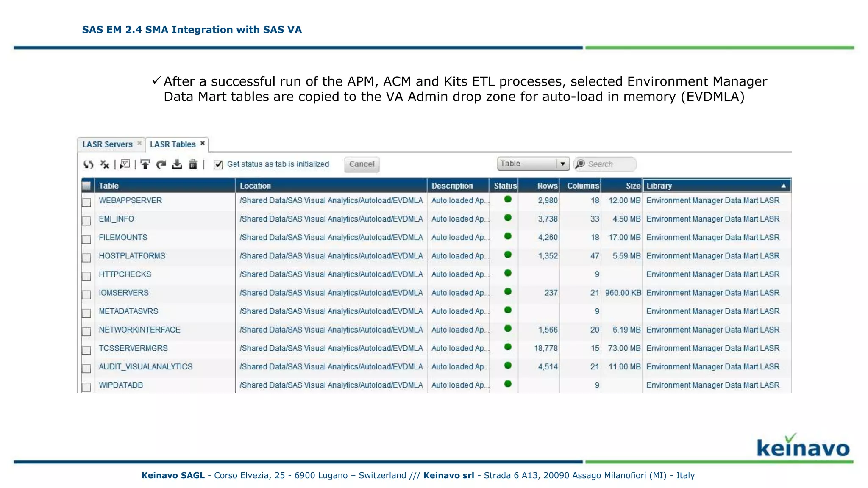The height and width of the screenshot is (488, 868).
Task: Check the METADATASVRS row checkbox
Action: coord(86,313)
